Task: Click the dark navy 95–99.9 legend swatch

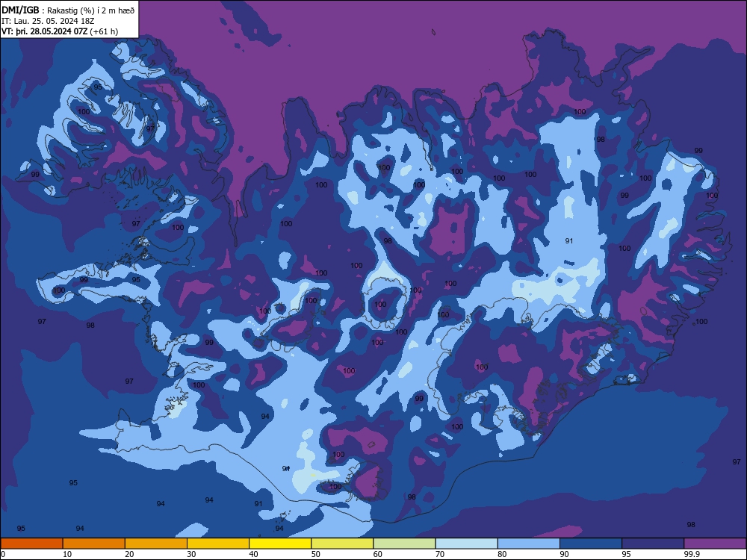Action: click(x=653, y=544)
